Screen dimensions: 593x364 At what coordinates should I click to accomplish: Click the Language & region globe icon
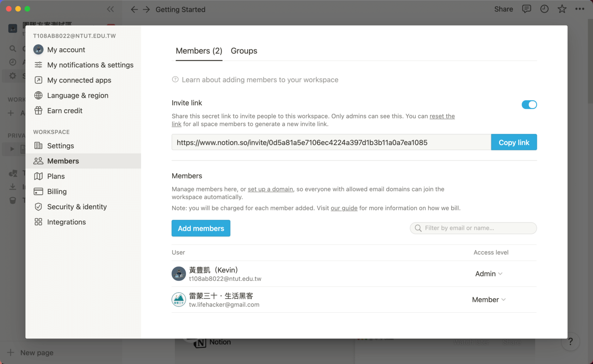pos(38,95)
